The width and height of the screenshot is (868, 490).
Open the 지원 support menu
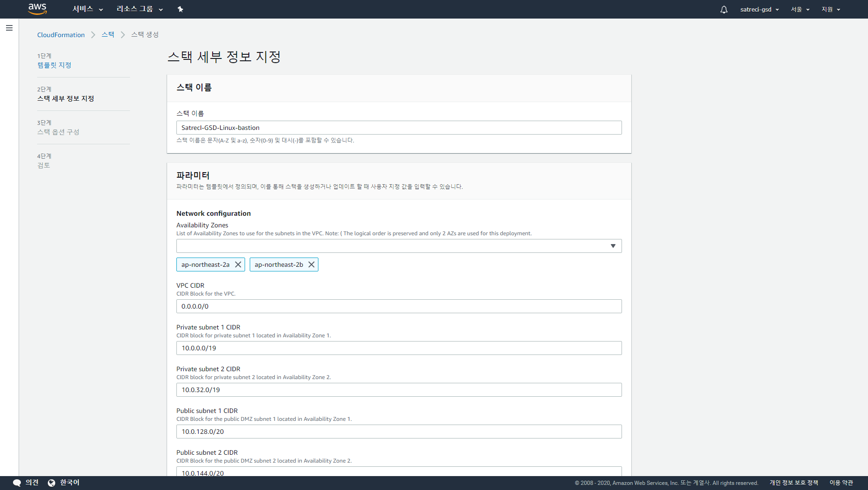pyautogui.click(x=831, y=9)
